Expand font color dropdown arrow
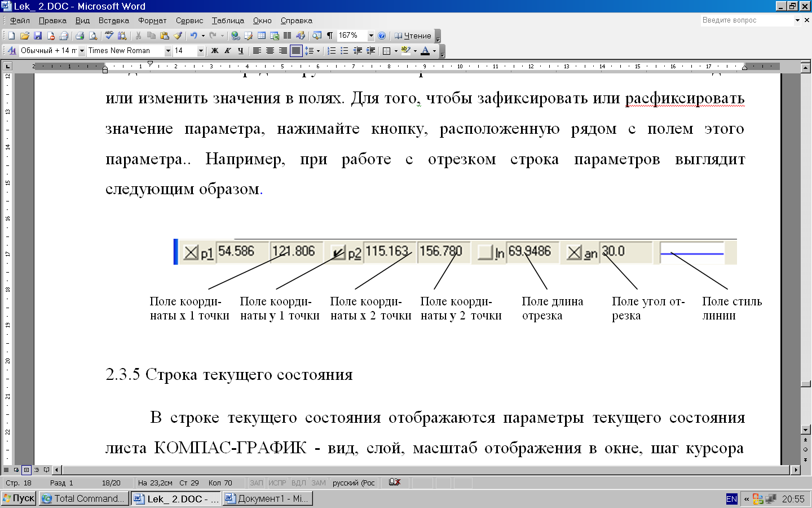 [x=434, y=51]
